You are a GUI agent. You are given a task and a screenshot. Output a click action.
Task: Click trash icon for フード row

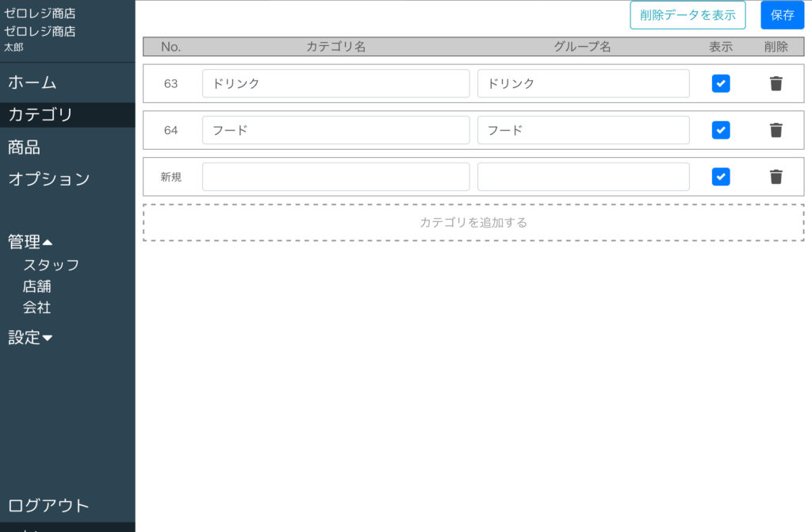click(x=776, y=130)
